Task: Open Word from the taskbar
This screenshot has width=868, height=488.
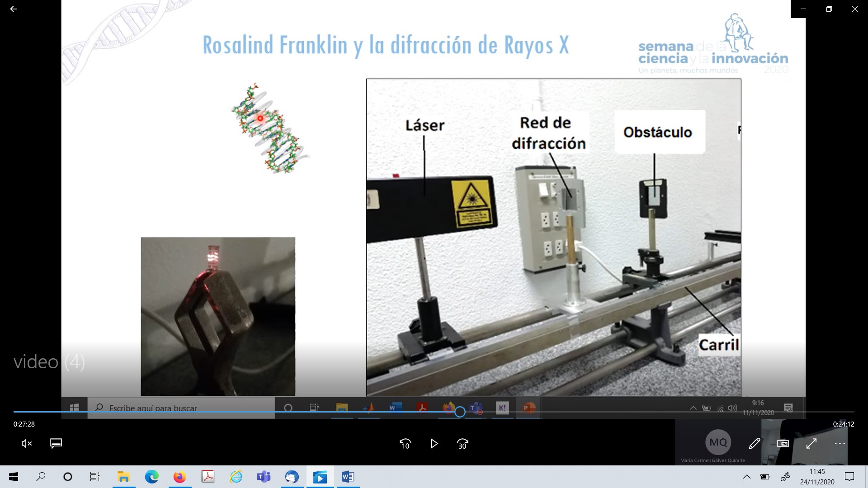Action: coord(348,477)
